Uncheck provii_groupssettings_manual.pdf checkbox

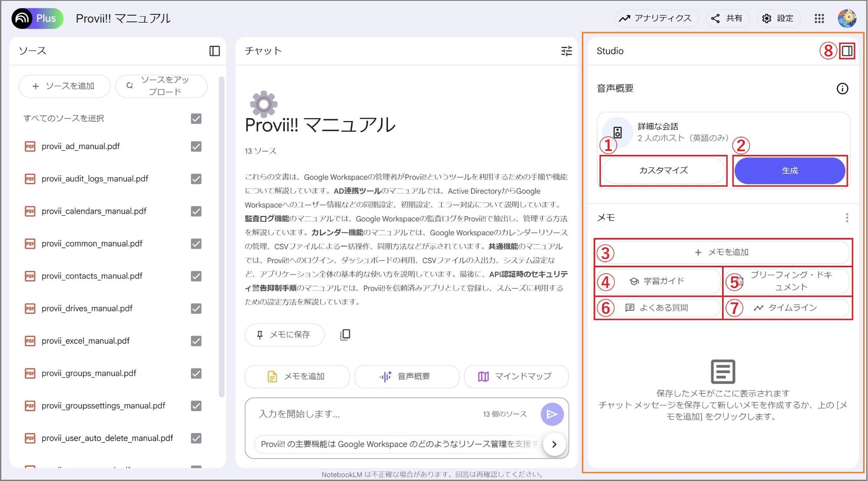click(196, 406)
